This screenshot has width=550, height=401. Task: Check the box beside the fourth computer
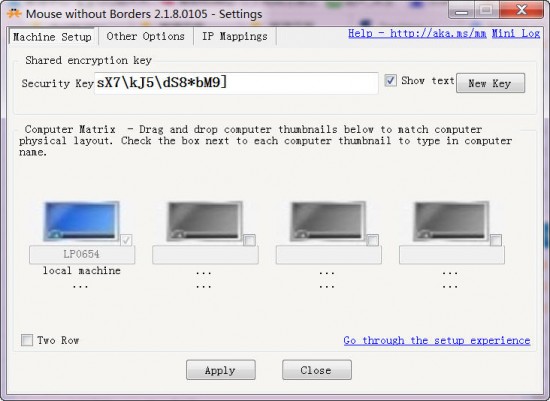(496, 240)
